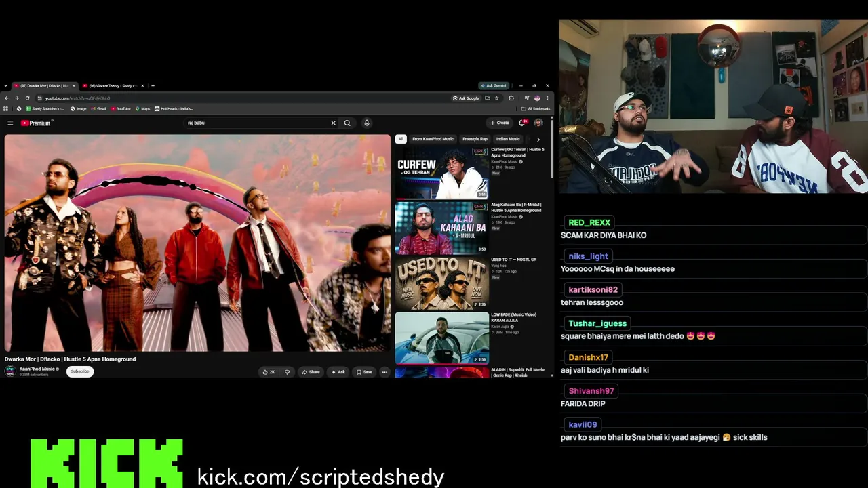Open the KaanPhod Music channel name link
868x488 pixels.
pyautogui.click(x=37, y=369)
